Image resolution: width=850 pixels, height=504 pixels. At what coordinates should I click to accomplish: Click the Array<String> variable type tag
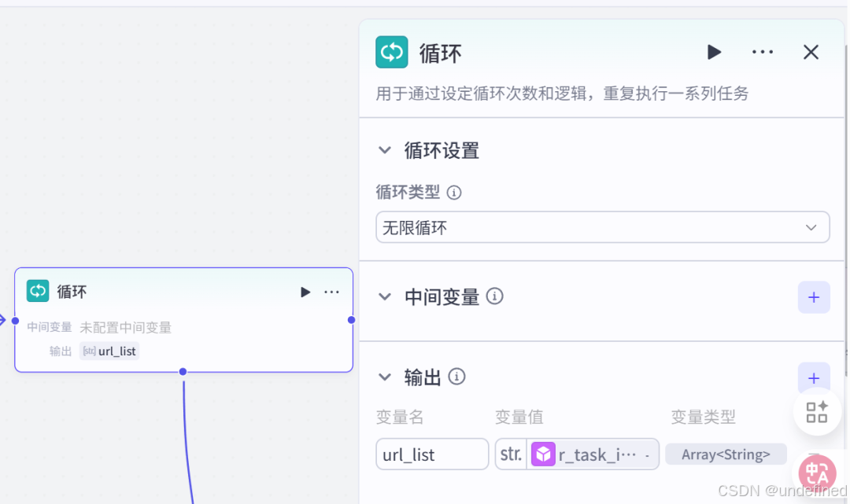coord(726,454)
